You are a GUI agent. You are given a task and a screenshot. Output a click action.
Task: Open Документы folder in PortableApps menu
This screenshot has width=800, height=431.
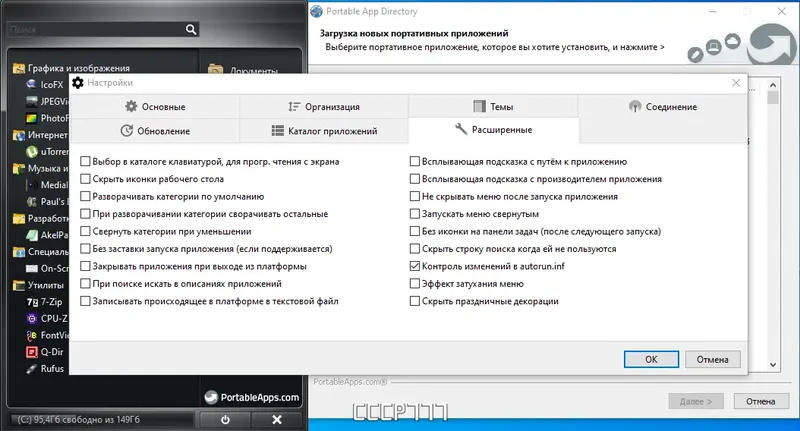[243, 69]
